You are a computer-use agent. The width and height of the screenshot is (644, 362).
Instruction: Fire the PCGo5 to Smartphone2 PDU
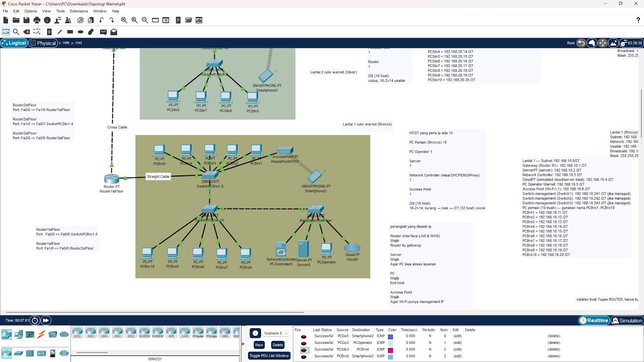303,336
